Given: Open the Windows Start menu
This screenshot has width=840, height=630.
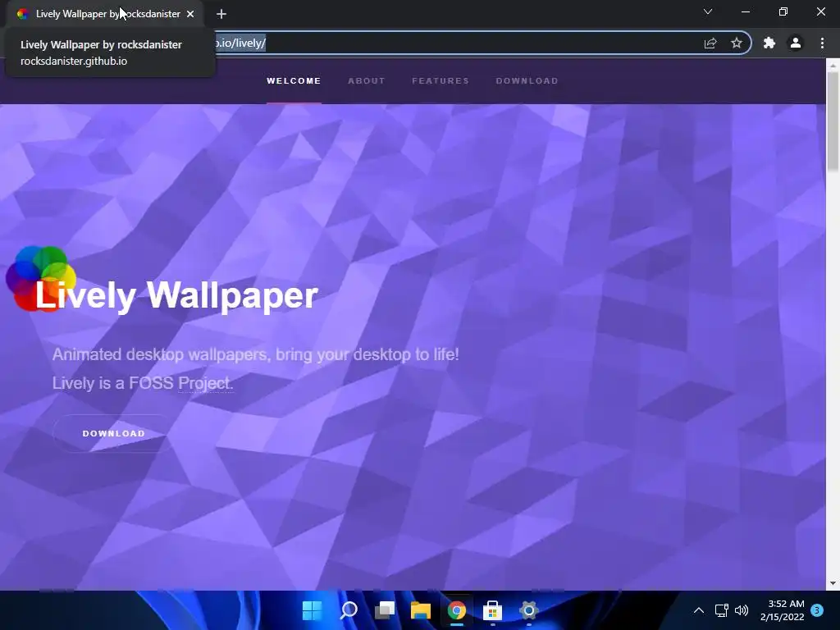Looking at the screenshot, I should coord(312,610).
